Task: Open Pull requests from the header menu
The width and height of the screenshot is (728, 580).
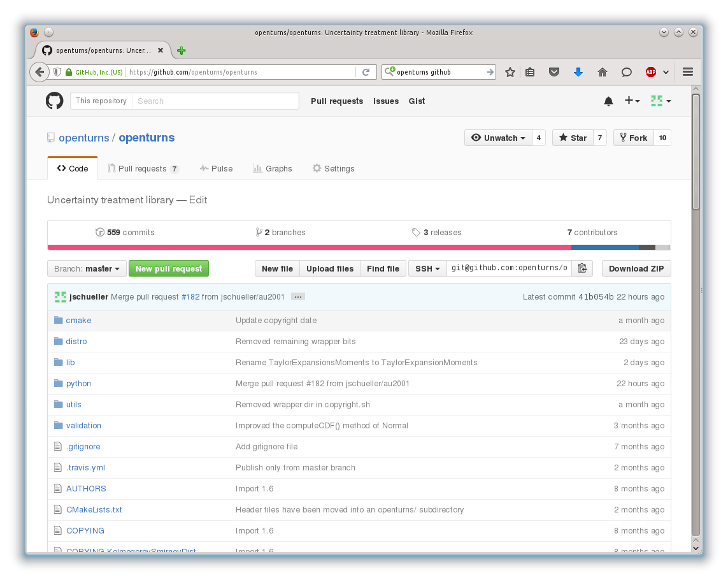Action: coord(337,101)
